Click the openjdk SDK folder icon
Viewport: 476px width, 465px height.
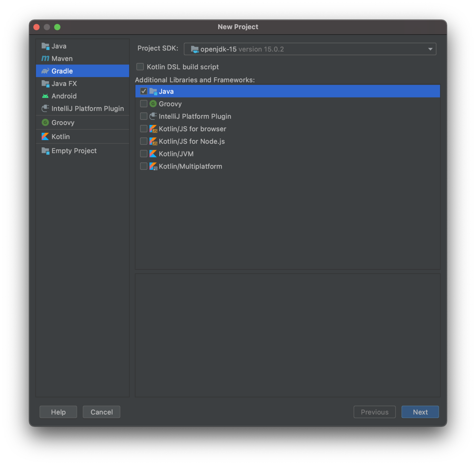pos(195,49)
